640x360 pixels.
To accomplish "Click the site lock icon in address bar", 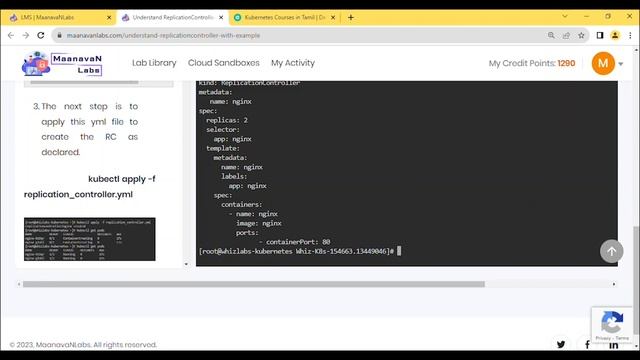I will 60,36.
